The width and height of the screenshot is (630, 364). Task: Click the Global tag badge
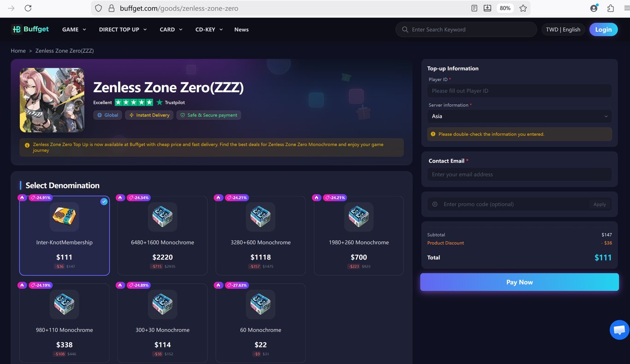click(107, 115)
